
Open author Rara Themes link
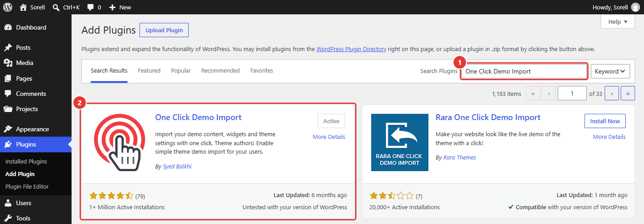coord(459,157)
